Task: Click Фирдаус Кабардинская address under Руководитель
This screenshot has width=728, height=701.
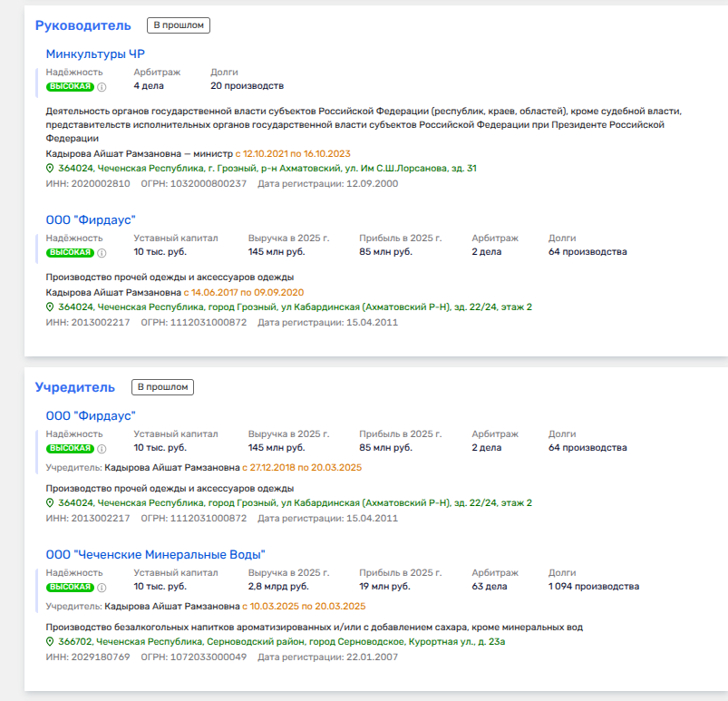Action: [296, 307]
